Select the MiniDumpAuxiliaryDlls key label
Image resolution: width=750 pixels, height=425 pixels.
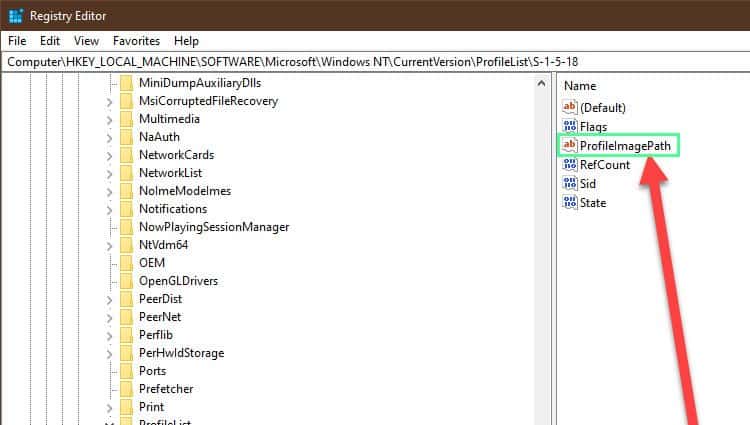click(200, 83)
